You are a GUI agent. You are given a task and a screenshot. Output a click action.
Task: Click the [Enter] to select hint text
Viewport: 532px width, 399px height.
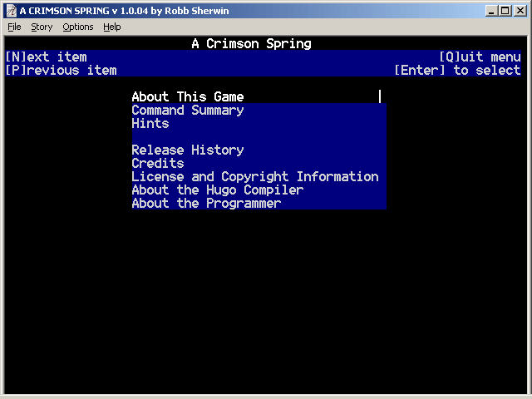point(457,70)
